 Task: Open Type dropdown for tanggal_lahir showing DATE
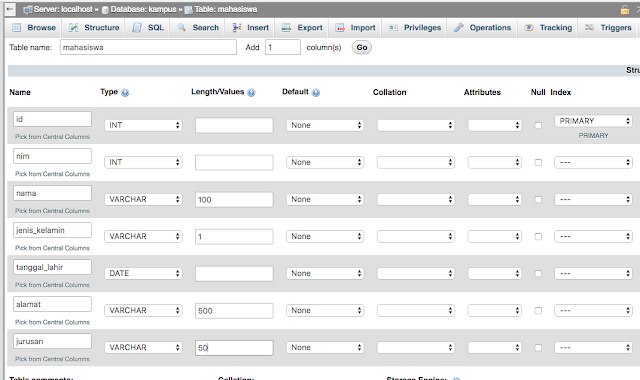click(143, 273)
